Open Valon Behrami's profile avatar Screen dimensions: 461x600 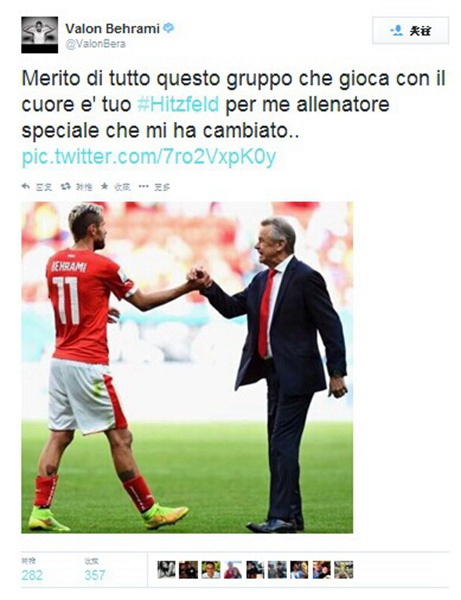coord(39,35)
